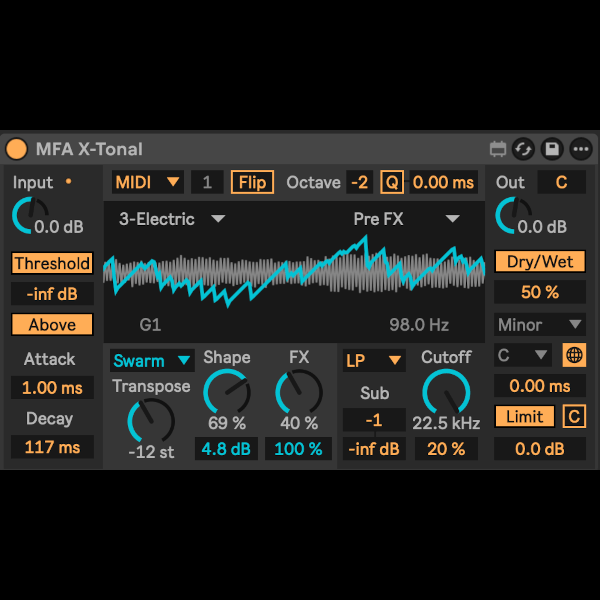Viewport: 600px width, 600px height.
Task: Click the Above button
Action: click(52, 325)
